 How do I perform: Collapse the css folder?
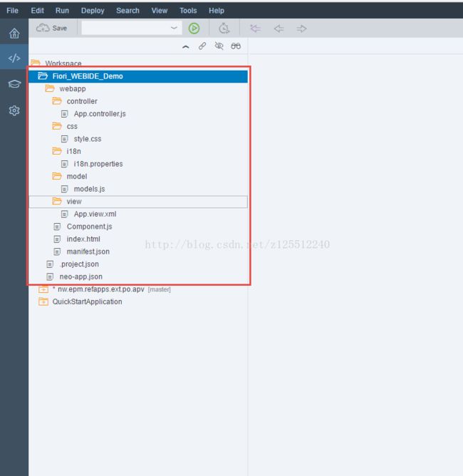pyautogui.click(x=57, y=126)
